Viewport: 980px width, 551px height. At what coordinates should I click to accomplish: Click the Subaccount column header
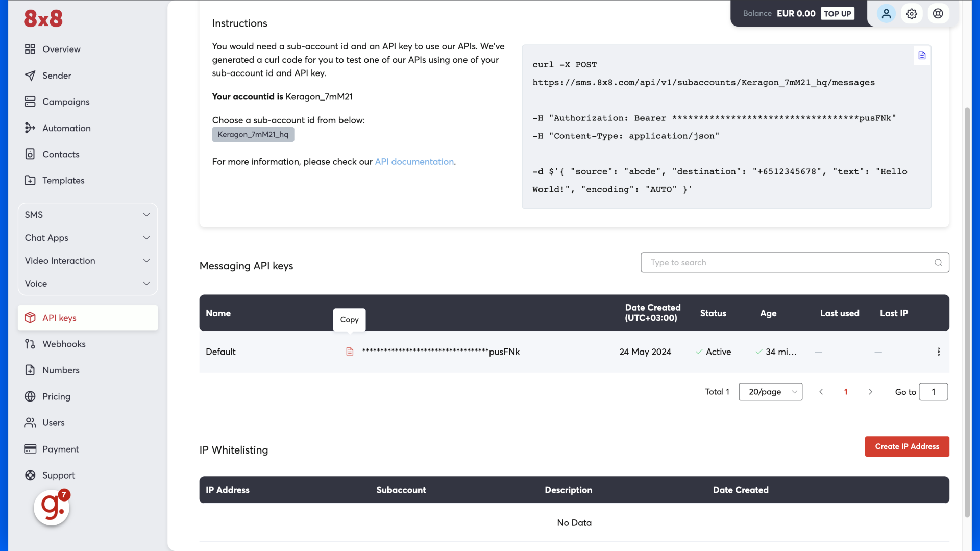pyautogui.click(x=401, y=490)
